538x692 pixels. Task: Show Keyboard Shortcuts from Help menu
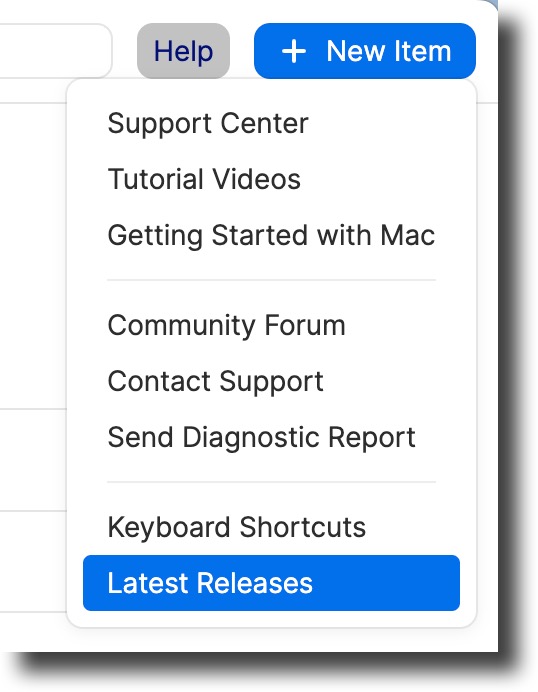coord(271,527)
